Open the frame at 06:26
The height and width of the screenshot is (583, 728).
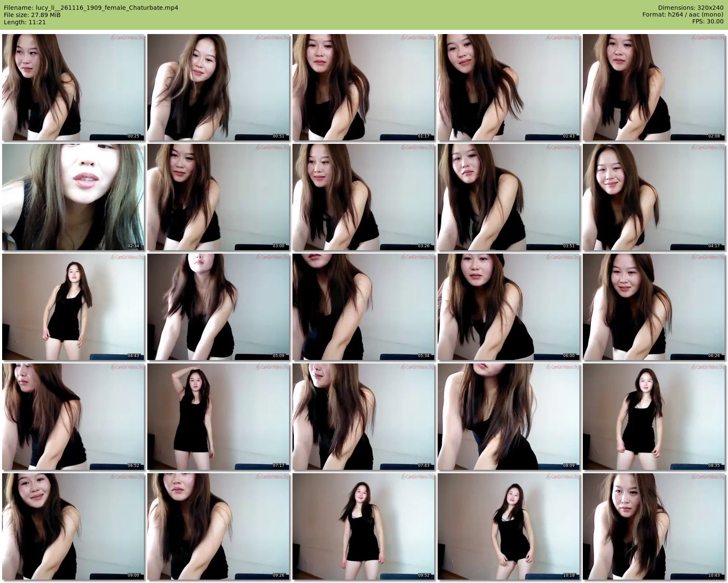653,307
